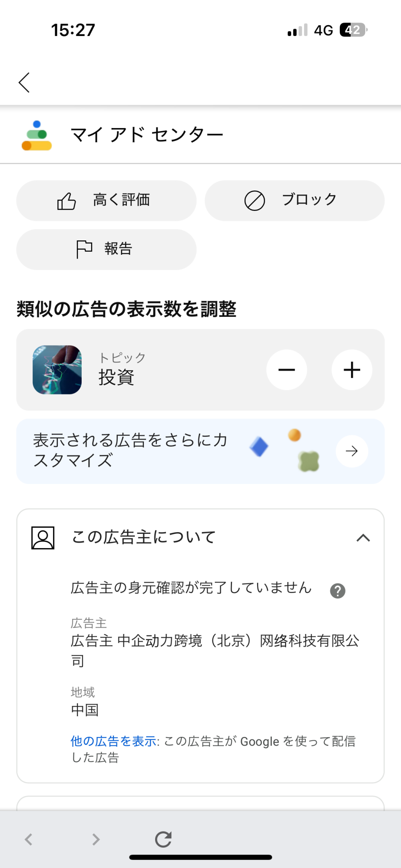The width and height of the screenshot is (401, 868).
Task: Tap the My Ad Center logo
Action: pos(37,135)
